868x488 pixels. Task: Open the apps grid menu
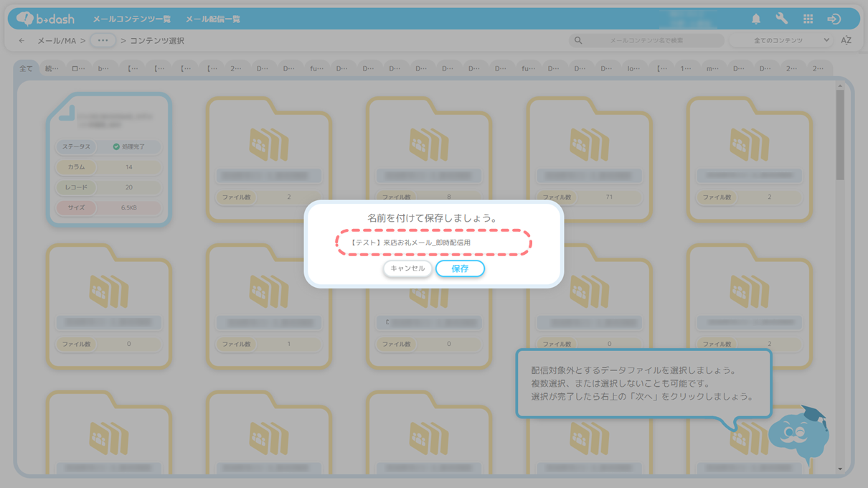(x=808, y=19)
